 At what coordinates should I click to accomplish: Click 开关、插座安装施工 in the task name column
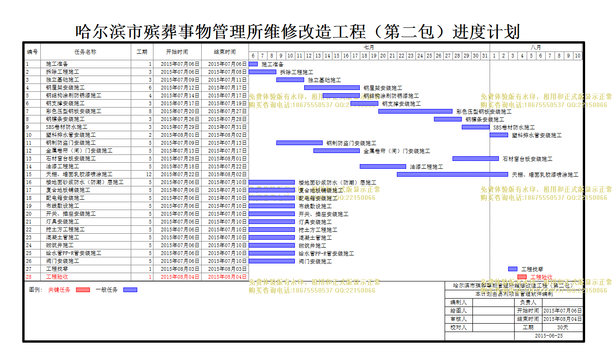(x=71, y=214)
